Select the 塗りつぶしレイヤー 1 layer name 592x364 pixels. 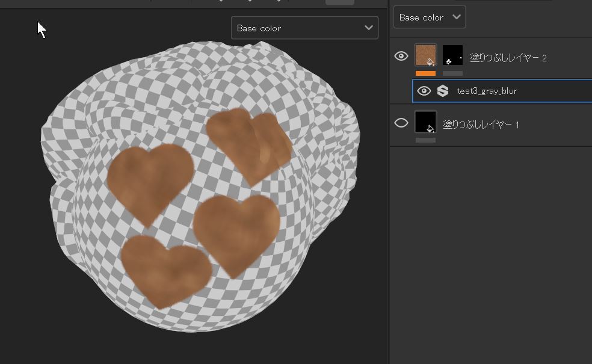[x=481, y=125]
